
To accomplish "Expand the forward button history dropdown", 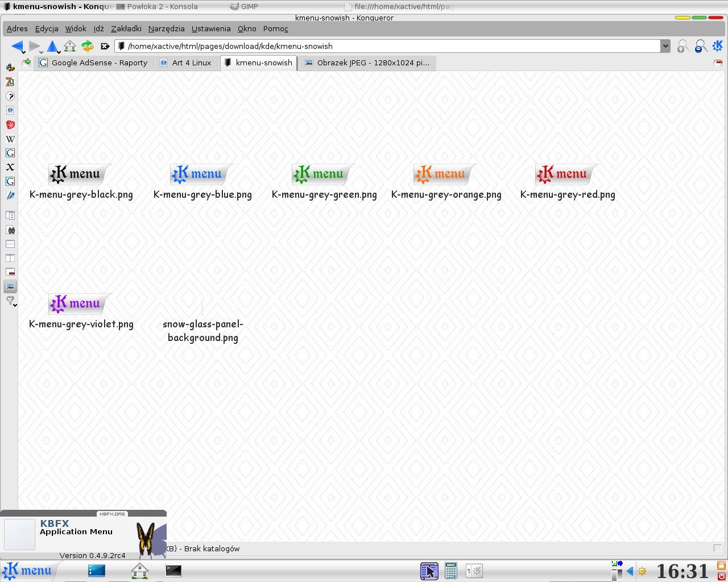I will (x=41, y=52).
